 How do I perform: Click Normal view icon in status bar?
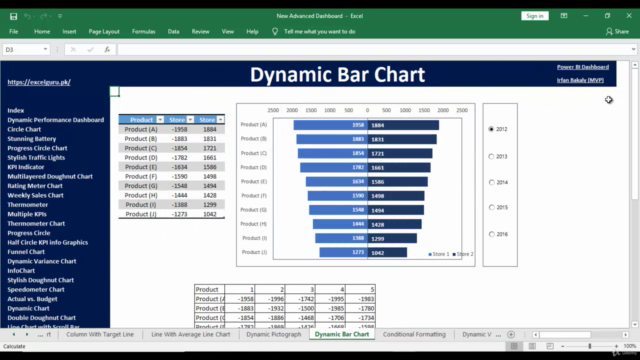(x=514, y=346)
